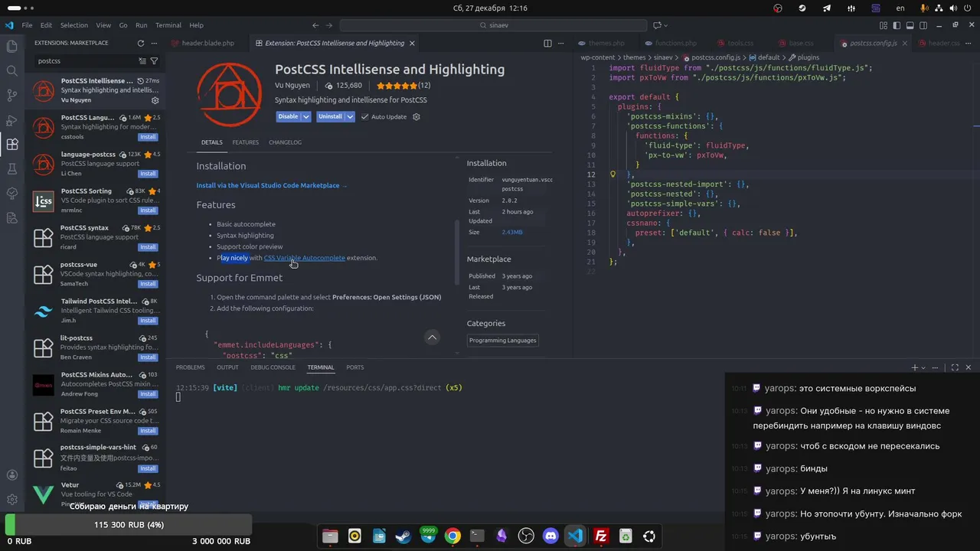Open the Testing flask icon view

tap(12, 169)
